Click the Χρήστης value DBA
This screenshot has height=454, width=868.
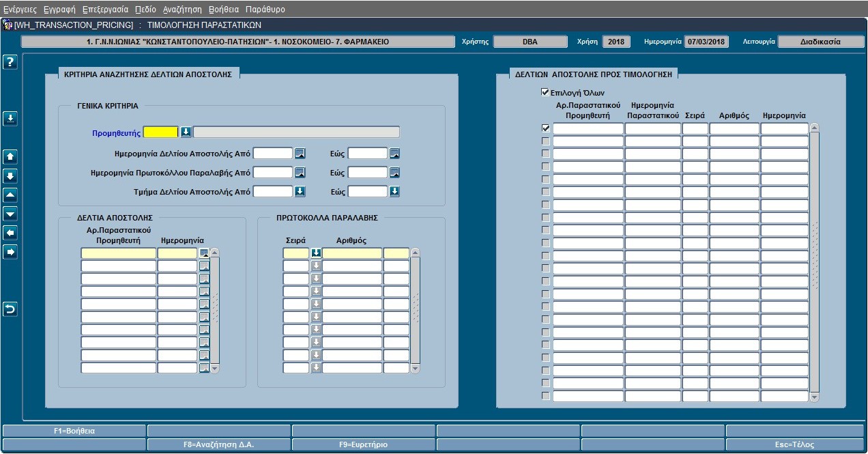530,42
